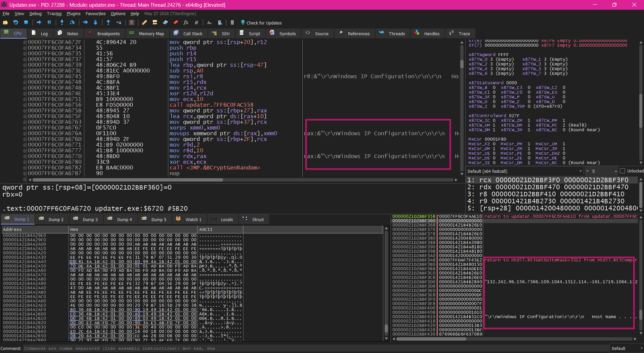Screen dimensions: 644x353
Task: Switch to the Memory Map tab
Action: point(147,34)
